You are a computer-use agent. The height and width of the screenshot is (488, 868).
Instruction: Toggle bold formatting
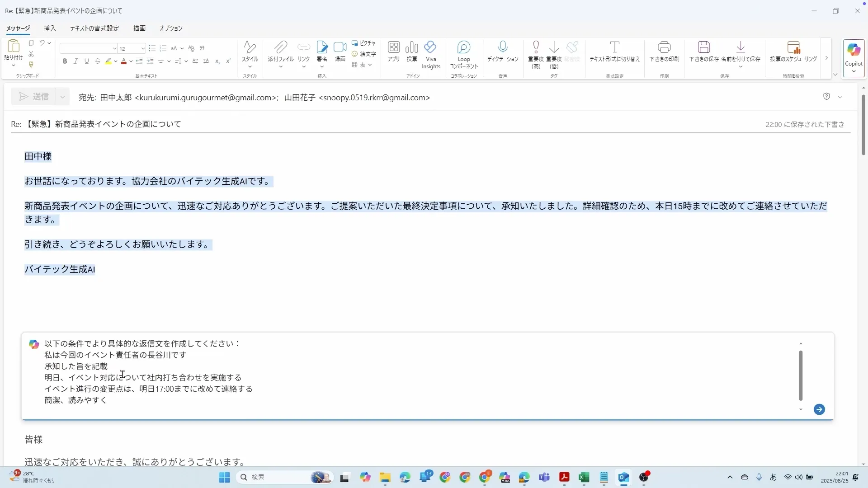tap(65, 61)
